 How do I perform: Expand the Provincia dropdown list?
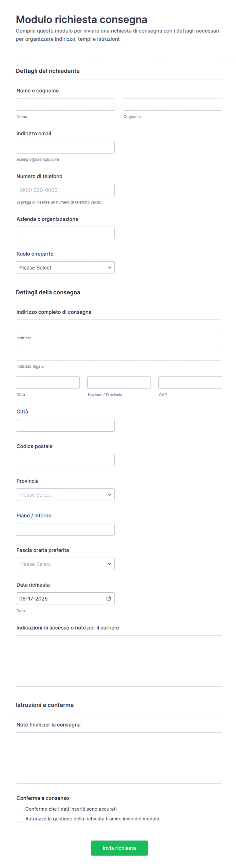[65, 495]
